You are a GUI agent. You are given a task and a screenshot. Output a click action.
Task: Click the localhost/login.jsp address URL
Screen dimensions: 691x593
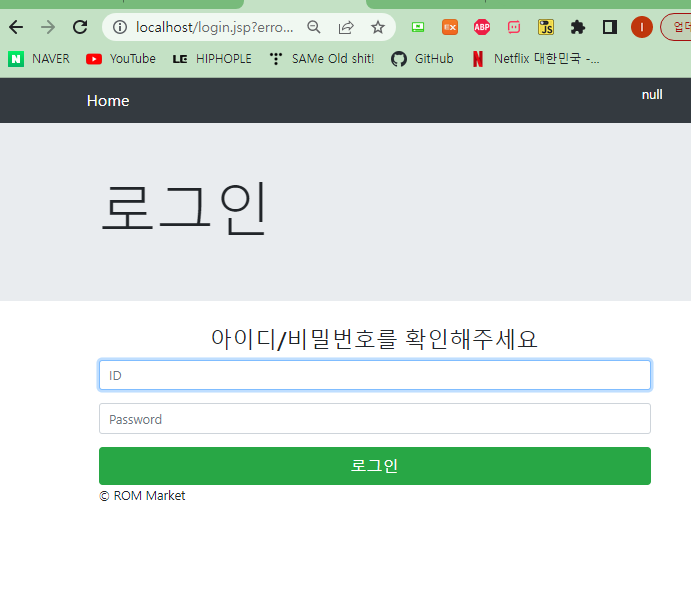click(x=214, y=27)
